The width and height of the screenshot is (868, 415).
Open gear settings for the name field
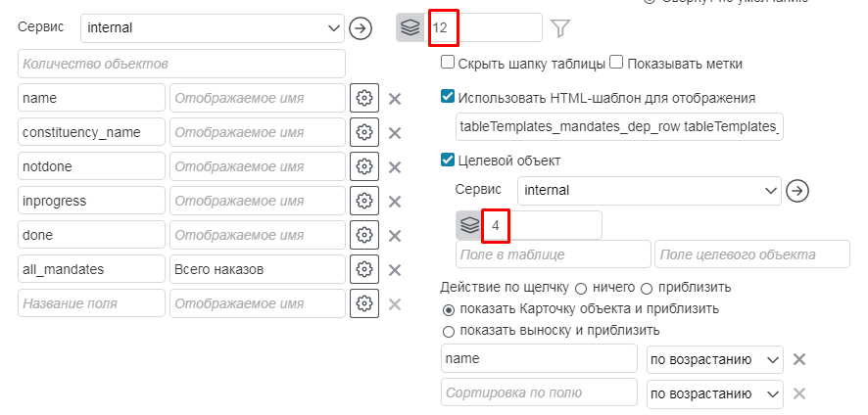click(363, 99)
